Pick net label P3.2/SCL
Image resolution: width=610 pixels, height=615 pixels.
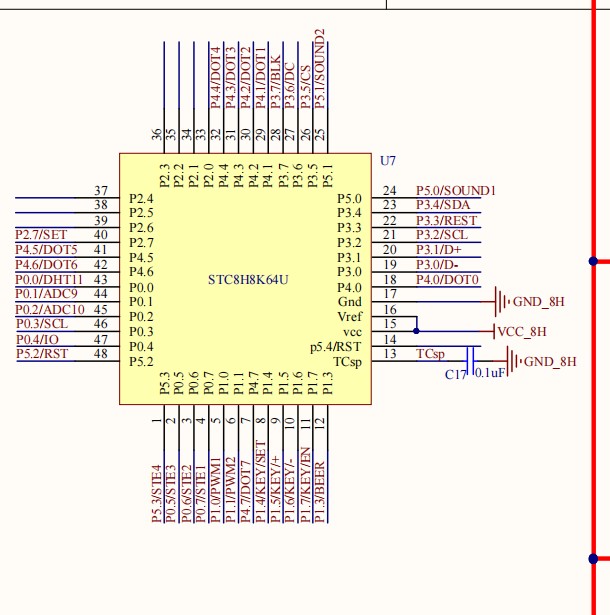point(442,235)
